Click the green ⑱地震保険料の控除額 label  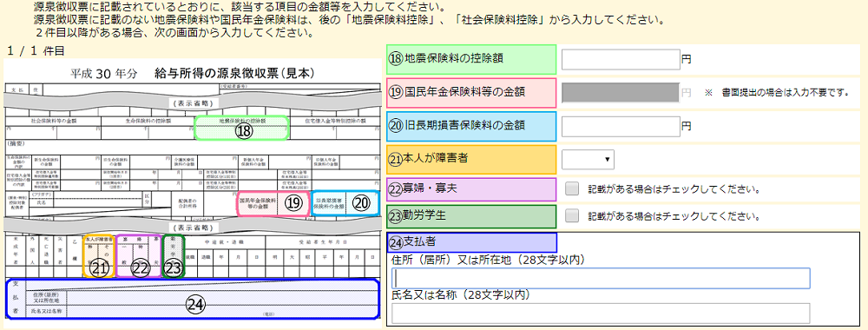tap(471, 59)
